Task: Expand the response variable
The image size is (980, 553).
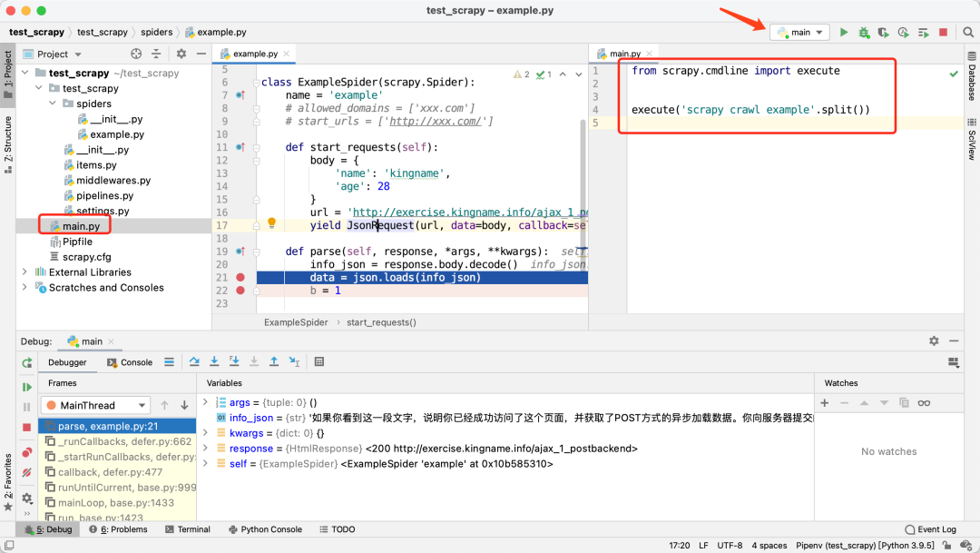Action: 206,448
